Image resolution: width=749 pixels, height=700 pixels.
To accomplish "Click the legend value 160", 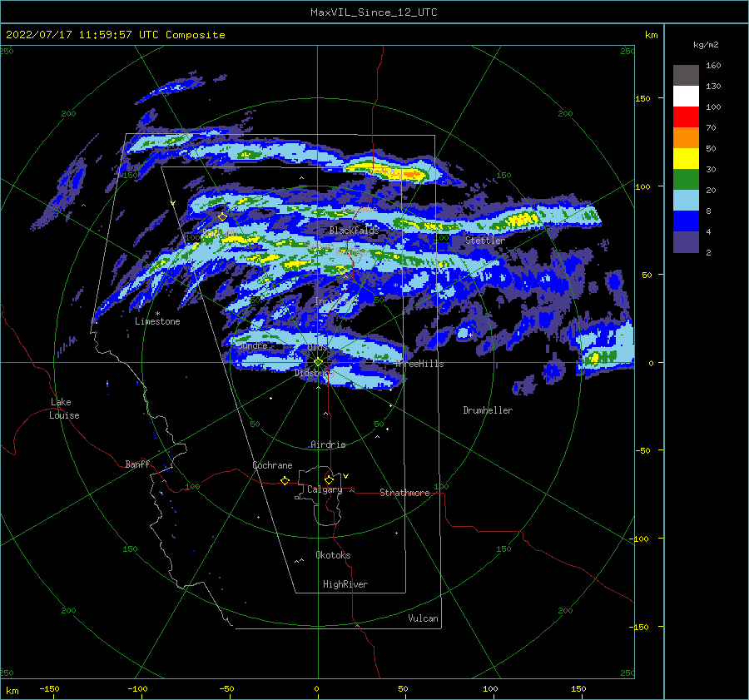I will 713,66.
